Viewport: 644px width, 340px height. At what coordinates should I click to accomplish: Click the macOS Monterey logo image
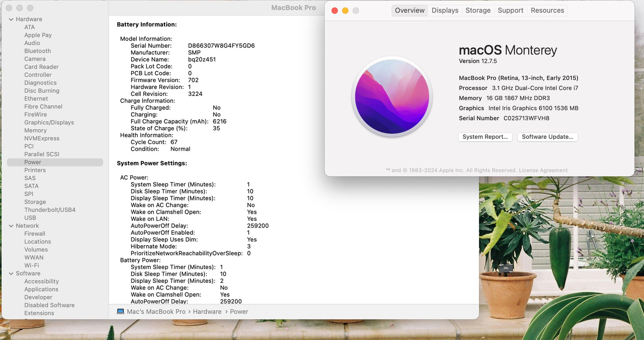[x=392, y=97]
